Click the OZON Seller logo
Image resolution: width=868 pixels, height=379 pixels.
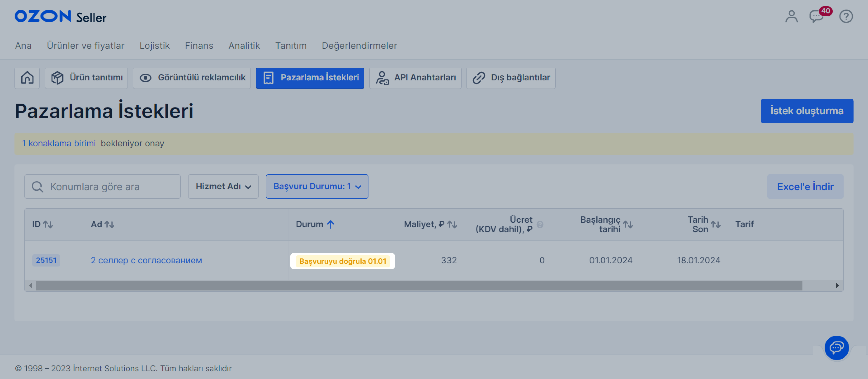click(60, 16)
